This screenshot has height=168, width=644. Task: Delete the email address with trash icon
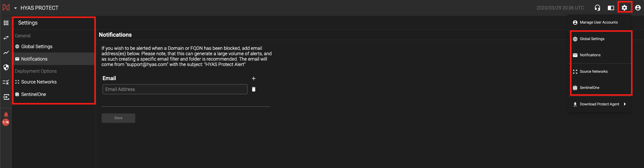[254, 89]
